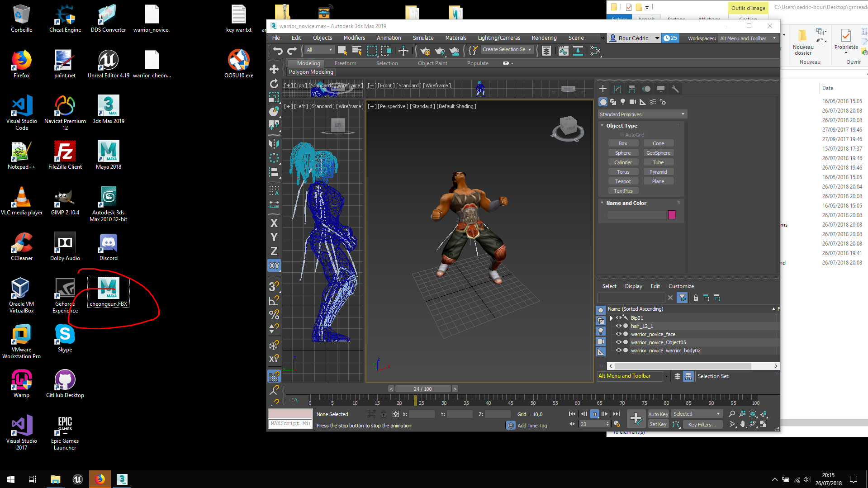Hide warrior_novice_warrior_body02 via eye icon
This screenshot has width=868, height=488.
tap(618, 351)
